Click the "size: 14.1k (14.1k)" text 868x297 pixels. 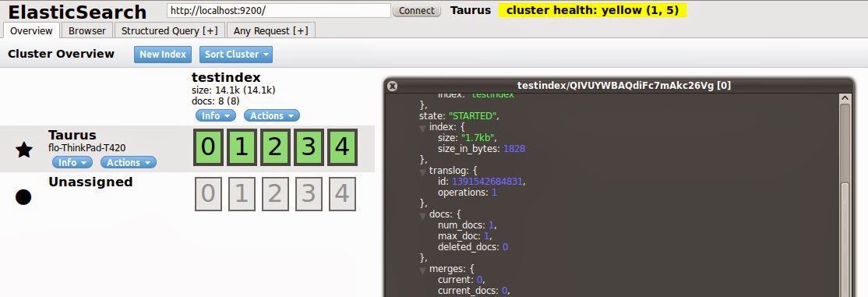[x=234, y=90]
